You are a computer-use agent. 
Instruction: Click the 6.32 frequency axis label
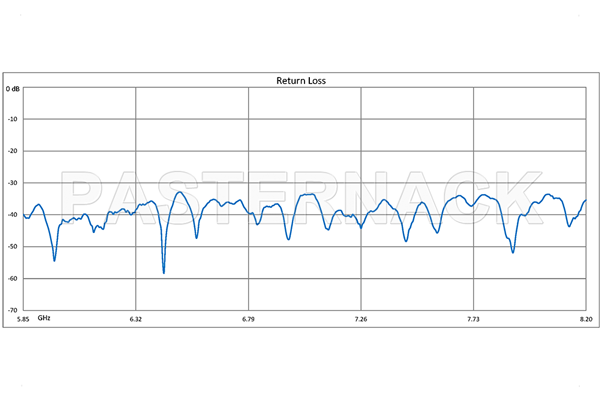click(x=136, y=319)
